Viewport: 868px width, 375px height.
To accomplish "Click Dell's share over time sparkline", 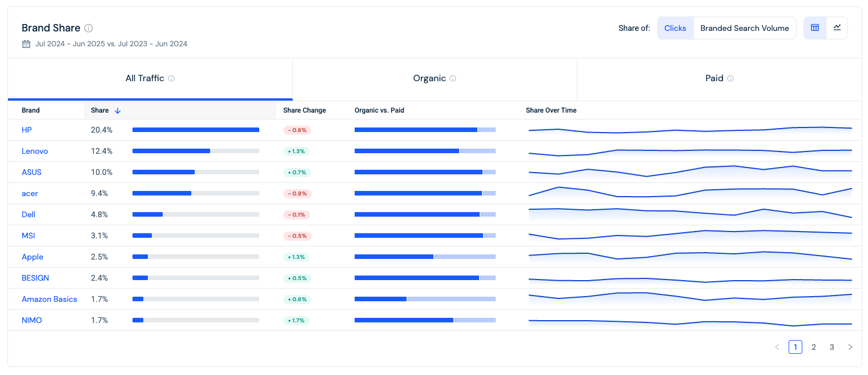I will [x=690, y=214].
